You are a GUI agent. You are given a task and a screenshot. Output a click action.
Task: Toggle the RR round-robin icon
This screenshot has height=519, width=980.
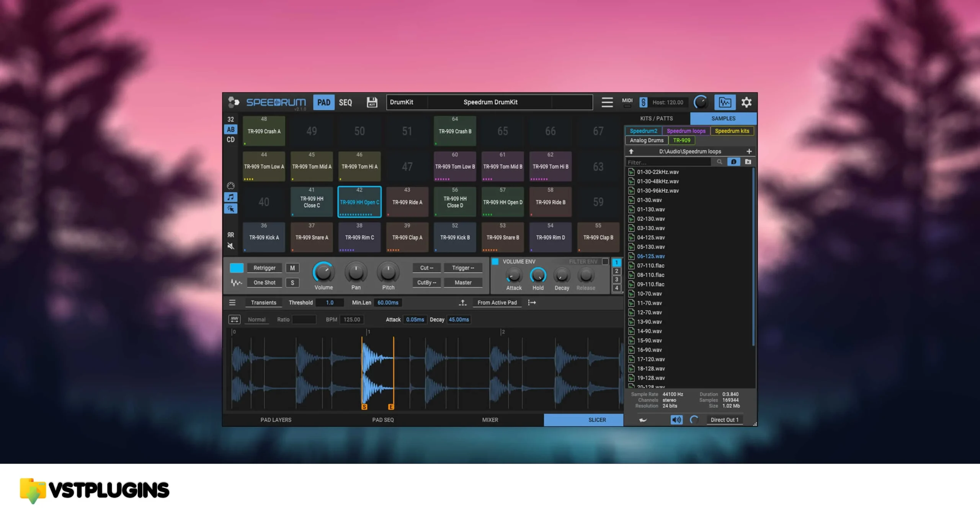coord(230,235)
